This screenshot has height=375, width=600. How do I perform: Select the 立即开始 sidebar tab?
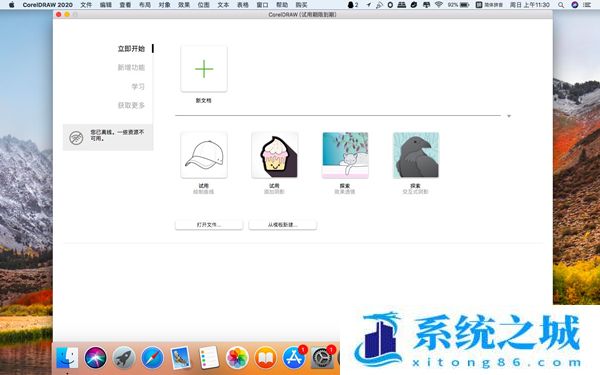coord(131,49)
